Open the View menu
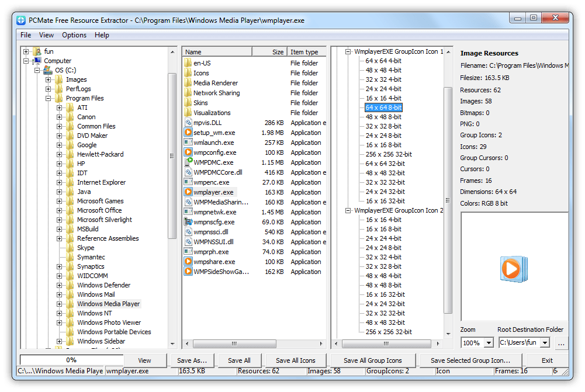Screen dimensions: 585x392 click(x=46, y=35)
